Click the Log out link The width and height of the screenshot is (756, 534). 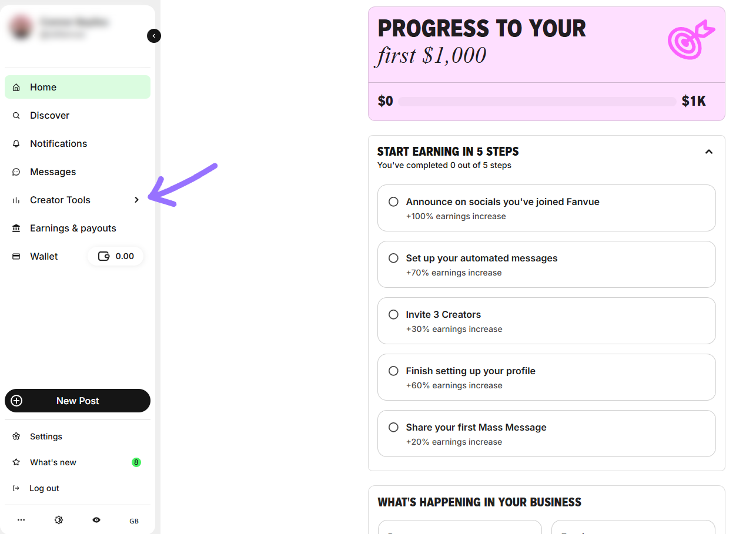[x=44, y=488]
